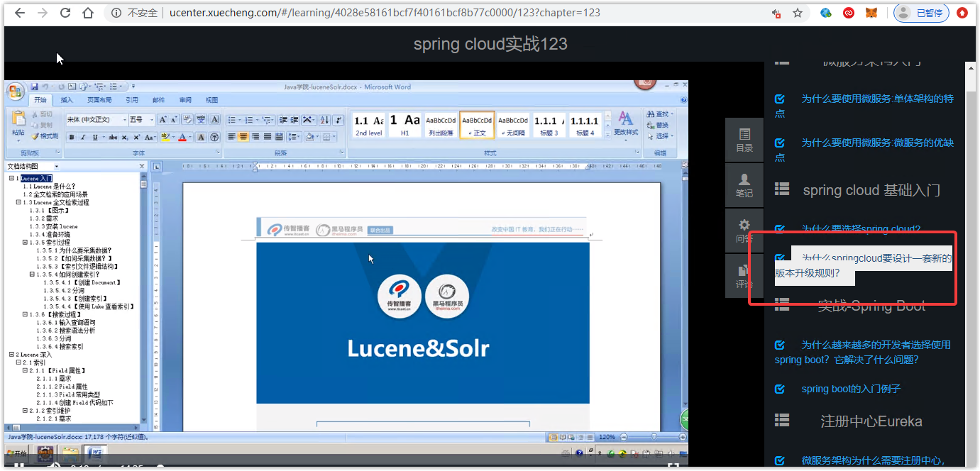Save the document using the quick-access floppy icon

pyautogui.click(x=33, y=87)
